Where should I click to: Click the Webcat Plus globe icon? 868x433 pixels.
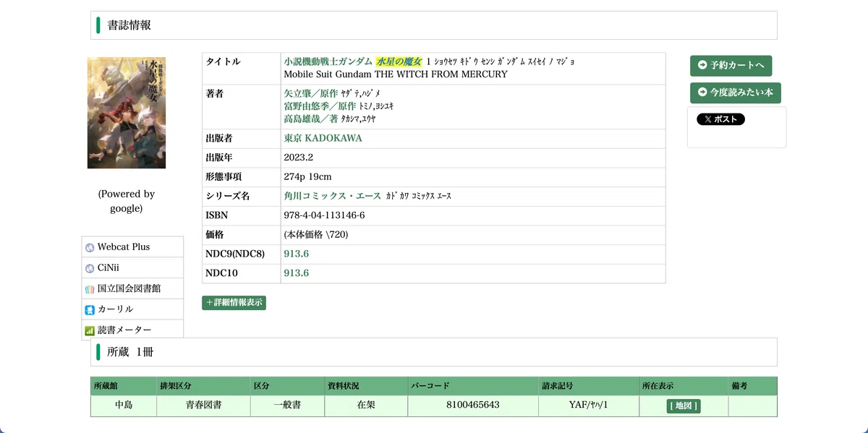click(90, 247)
